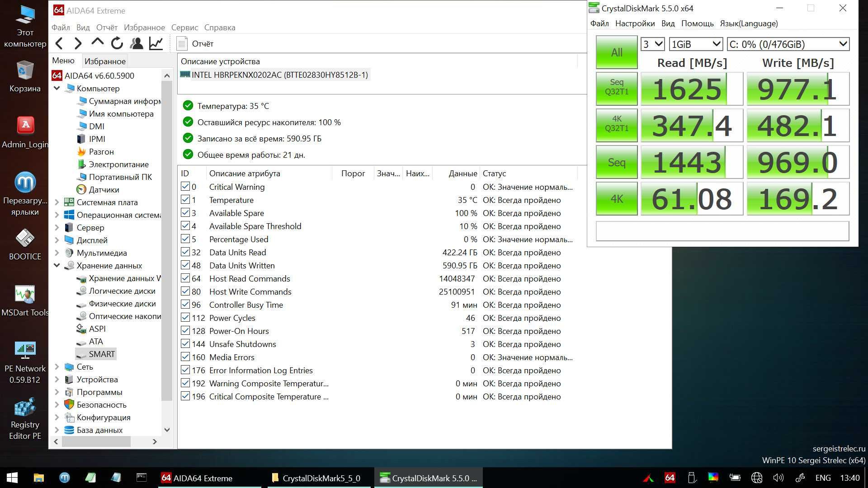Image resolution: width=868 pixels, height=488 pixels.
Task: Click the ENG language indicator
Action: (x=823, y=478)
